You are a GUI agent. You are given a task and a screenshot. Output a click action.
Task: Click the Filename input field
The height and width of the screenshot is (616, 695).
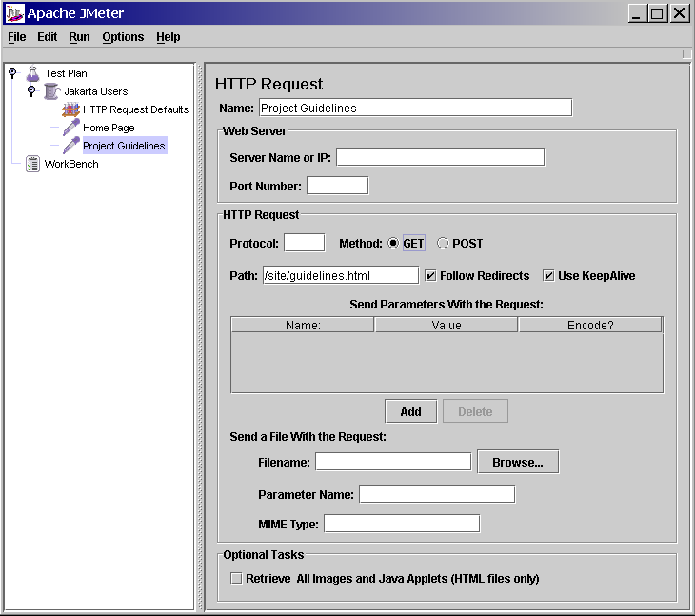coord(393,462)
